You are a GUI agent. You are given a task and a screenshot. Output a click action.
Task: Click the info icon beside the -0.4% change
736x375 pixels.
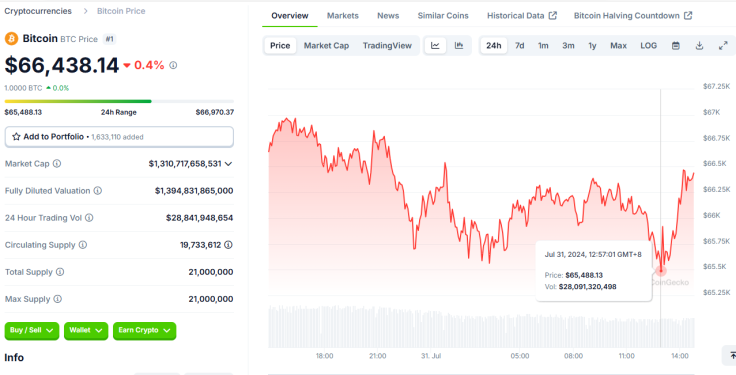173,65
